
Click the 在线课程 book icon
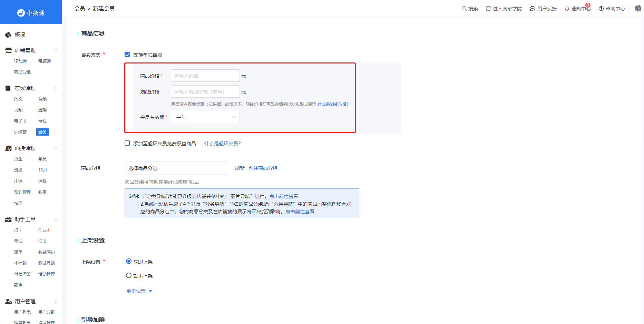[8, 88]
